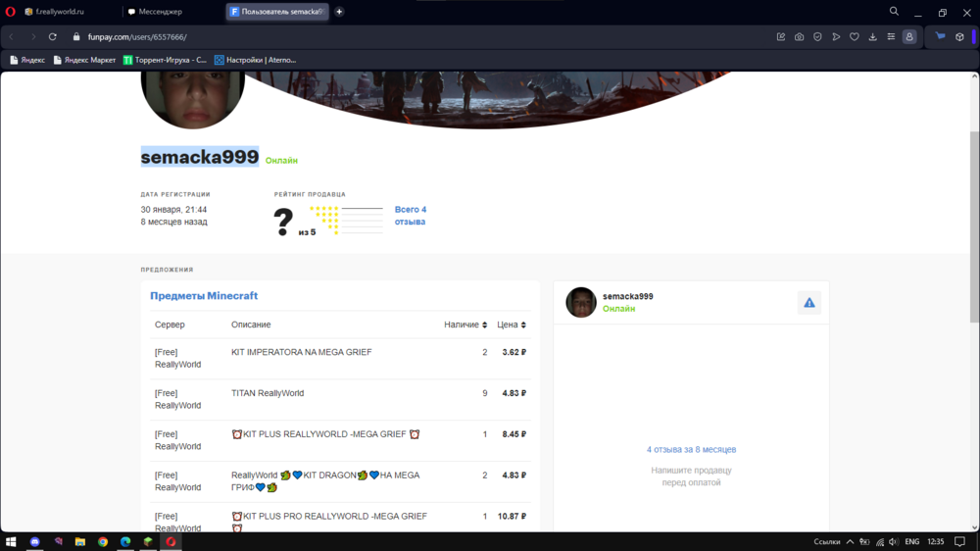Click the semacka999 name in chat panel
Viewport: 980px width, 551px height.
627,296
